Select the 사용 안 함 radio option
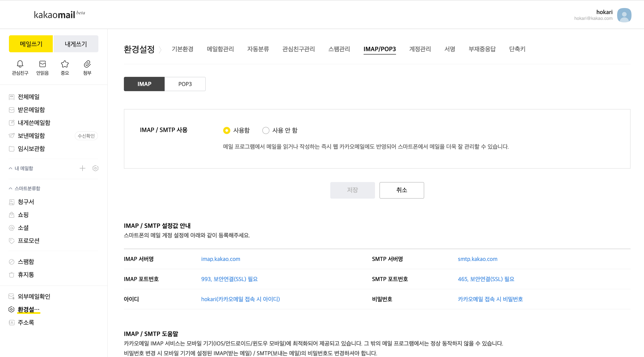 click(x=265, y=130)
